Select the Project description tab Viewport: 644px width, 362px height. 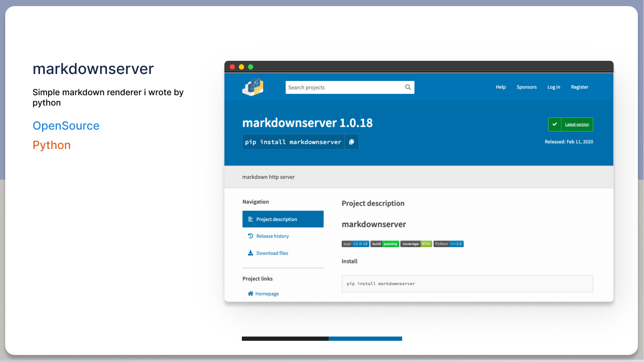click(283, 219)
